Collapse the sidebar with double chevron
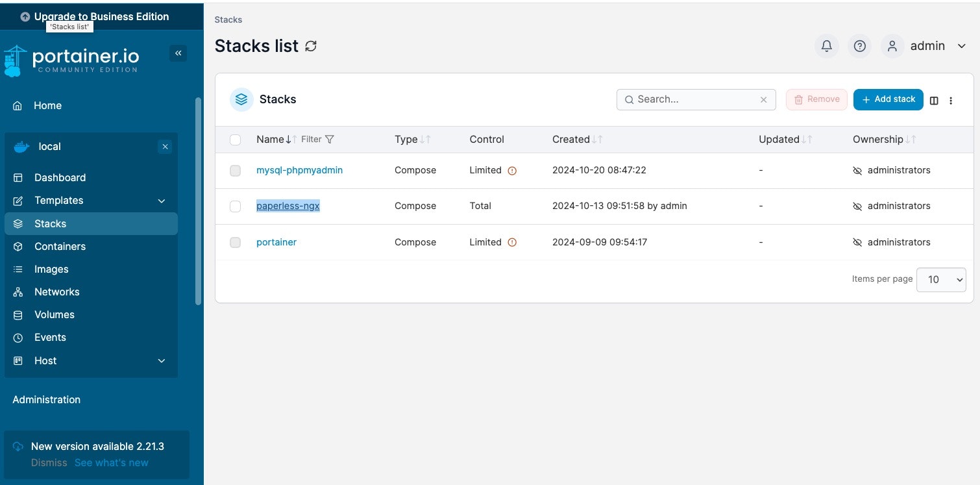 click(x=178, y=53)
